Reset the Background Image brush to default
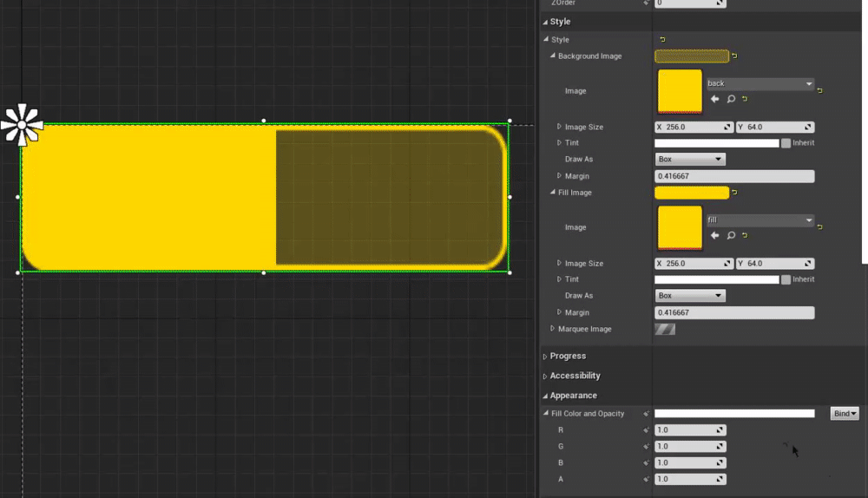This screenshot has width=868, height=498. (734, 56)
